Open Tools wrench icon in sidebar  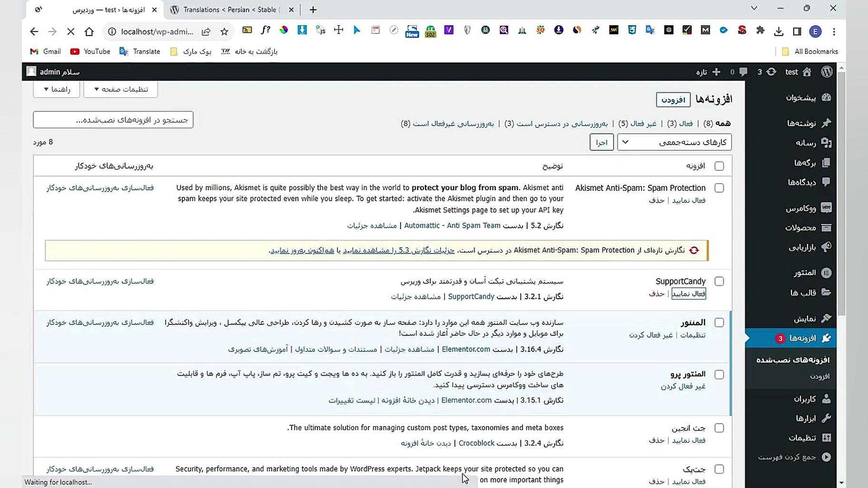click(x=827, y=418)
